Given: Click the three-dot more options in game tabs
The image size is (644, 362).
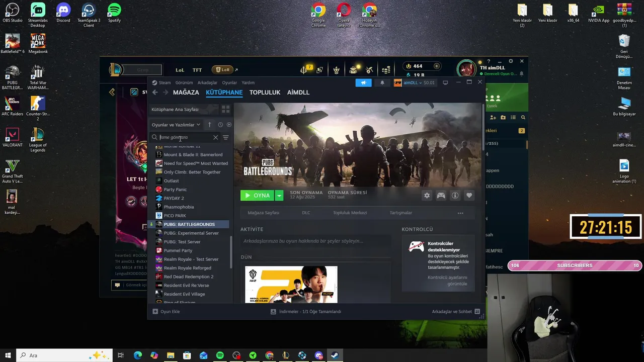Looking at the screenshot, I should pos(460,213).
